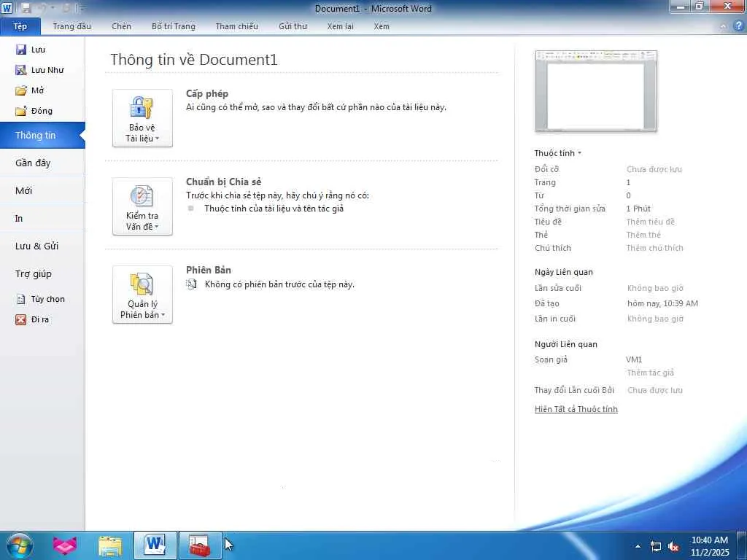The image size is (747, 560).
Task: Click the muted volume tray icon
Action: pos(673,547)
